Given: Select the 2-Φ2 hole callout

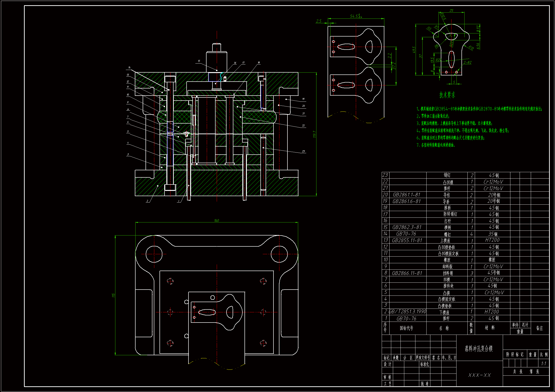Looking at the screenshot, I should [x=467, y=62].
